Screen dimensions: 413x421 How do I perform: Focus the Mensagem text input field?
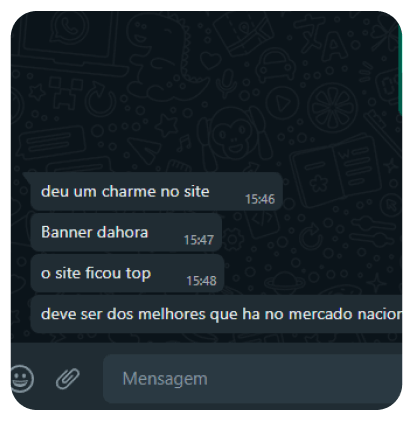tap(253, 379)
